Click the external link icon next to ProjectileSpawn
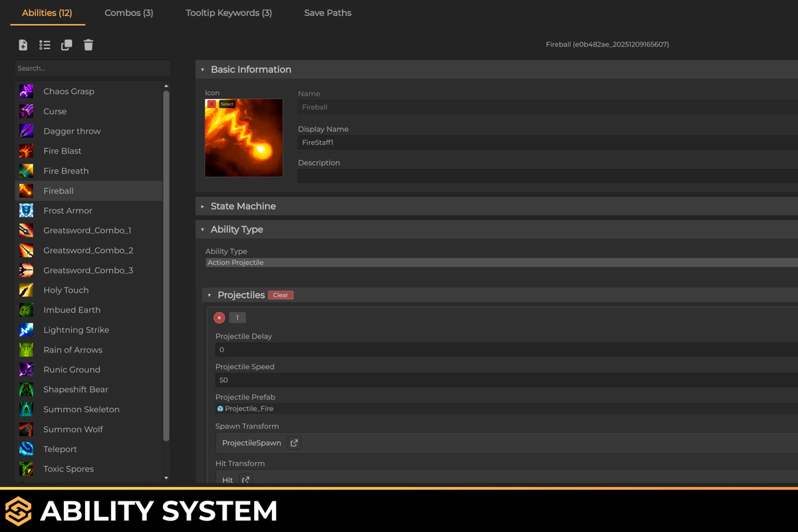 293,442
